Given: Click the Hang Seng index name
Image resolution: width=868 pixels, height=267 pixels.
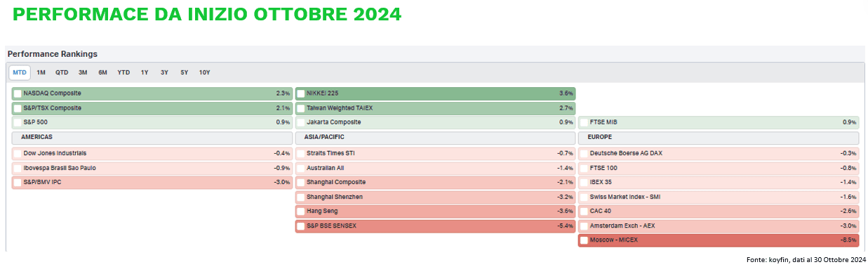Looking at the screenshot, I should pos(323,211).
